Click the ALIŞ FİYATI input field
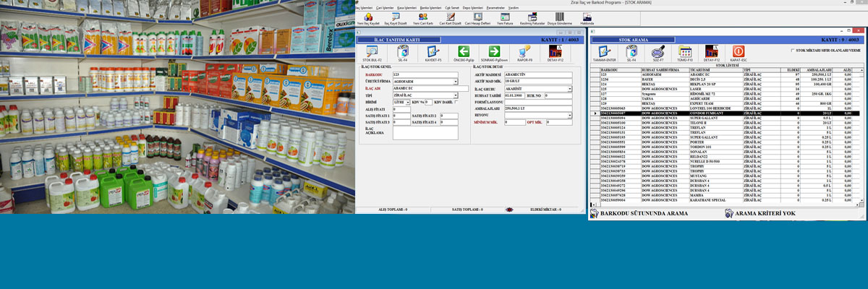 [x=401, y=109]
